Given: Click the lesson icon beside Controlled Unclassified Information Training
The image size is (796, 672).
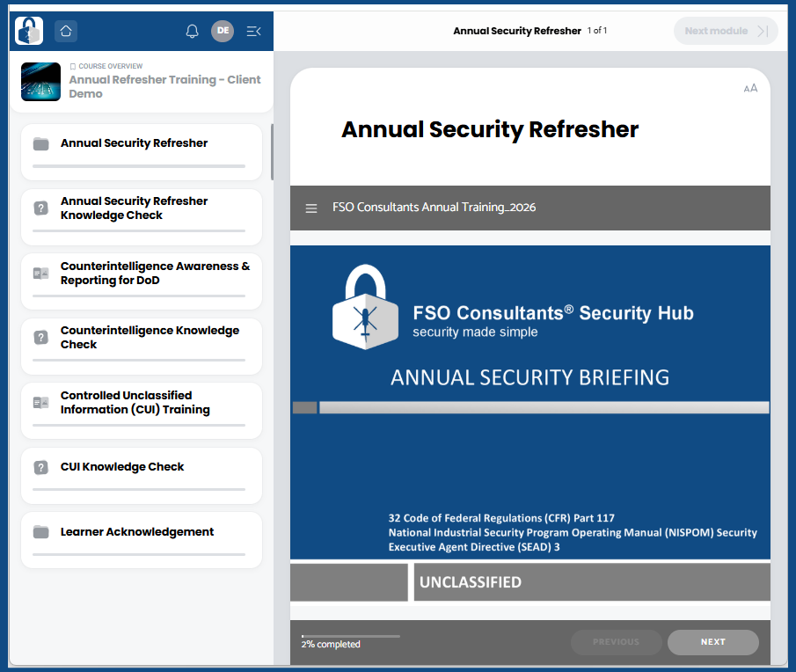Looking at the screenshot, I should pyautogui.click(x=40, y=403).
